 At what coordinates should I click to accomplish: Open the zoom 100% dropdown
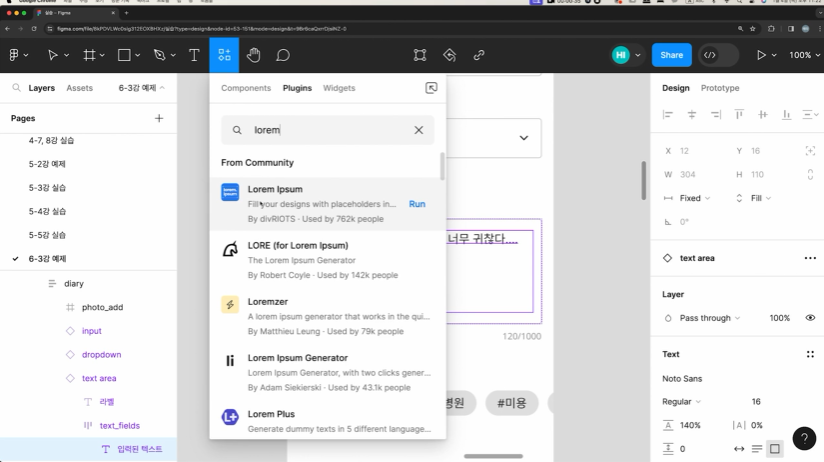pos(804,55)
